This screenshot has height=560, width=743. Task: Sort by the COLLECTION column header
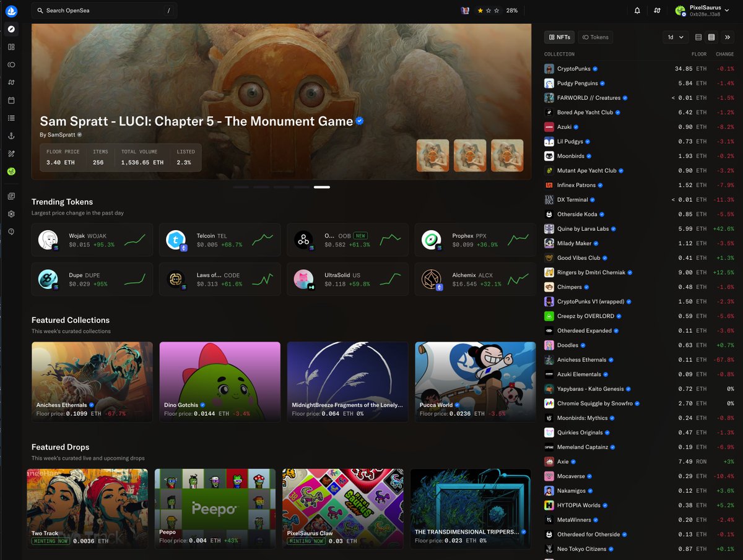click(x=559, y=54)
